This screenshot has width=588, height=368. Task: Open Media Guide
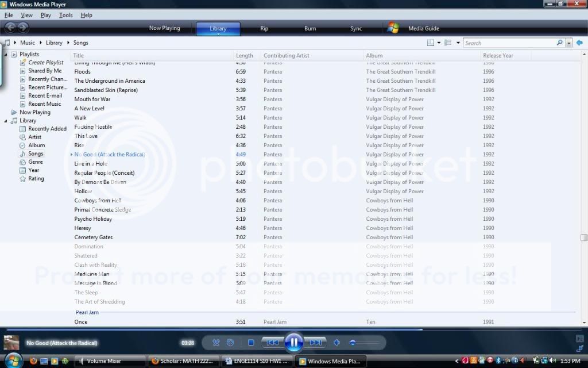pyautogui.click(x=423, y=28)
